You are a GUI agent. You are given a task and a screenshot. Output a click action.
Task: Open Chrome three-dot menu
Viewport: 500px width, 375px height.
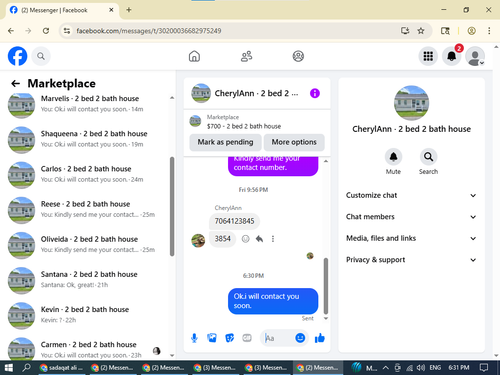[x=489, y=31]
